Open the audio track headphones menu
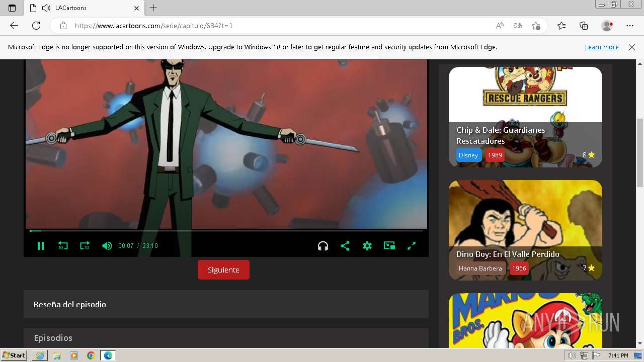The height and width of the screenshot is (362, 644). tap(323, 246)
